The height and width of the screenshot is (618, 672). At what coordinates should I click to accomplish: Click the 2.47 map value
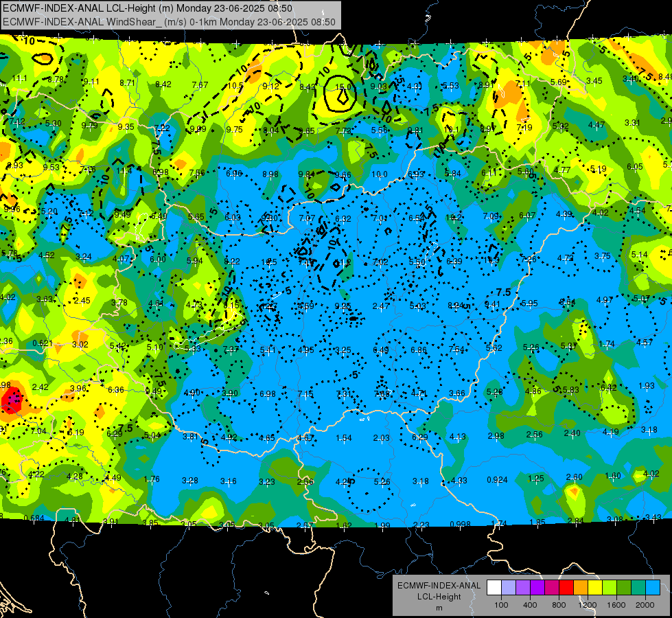coord(381,306)
